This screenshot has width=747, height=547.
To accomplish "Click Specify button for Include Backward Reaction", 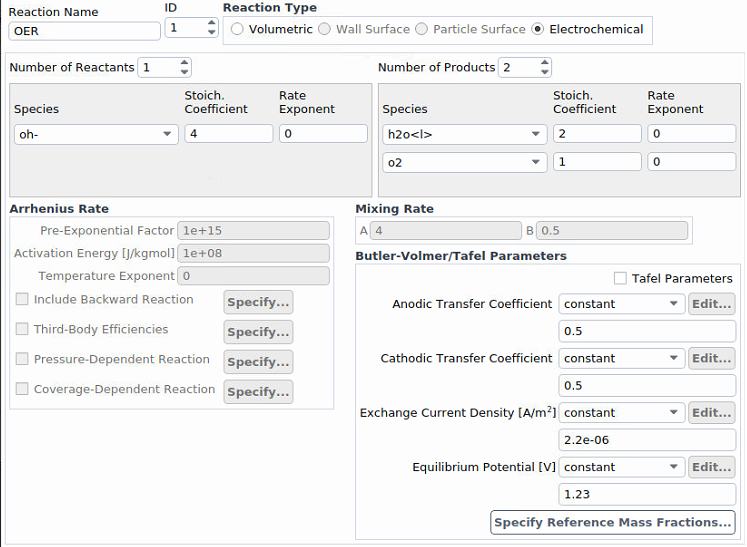I will click(x=258, y=302).
